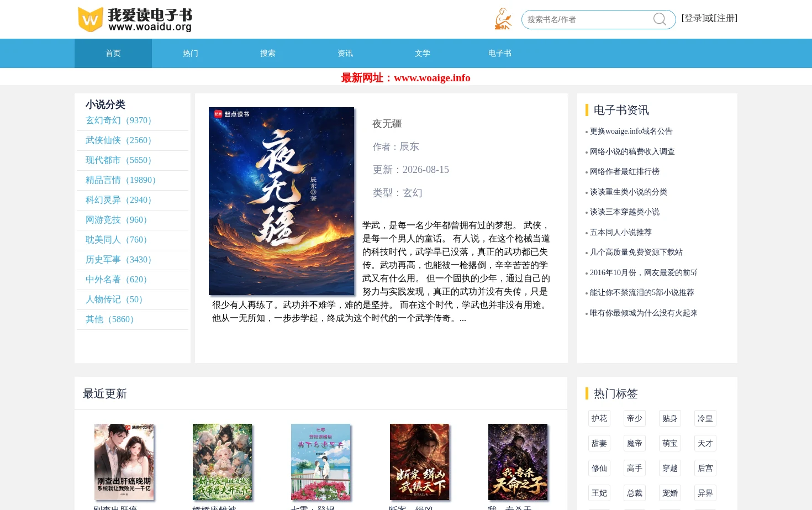Open 网络作者最红排行榜 article
812x510 pixels.
pyautogui.click(x=624, y=172)
